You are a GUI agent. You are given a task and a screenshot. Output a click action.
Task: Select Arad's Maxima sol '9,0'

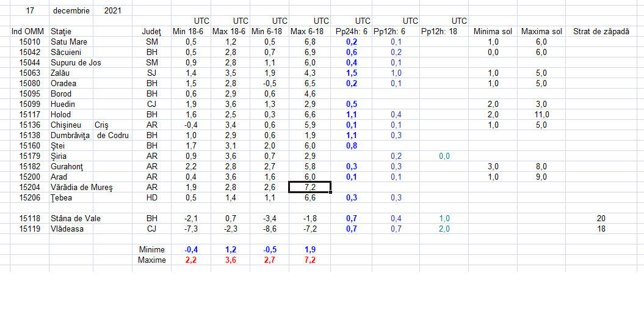tap(541, 177)
